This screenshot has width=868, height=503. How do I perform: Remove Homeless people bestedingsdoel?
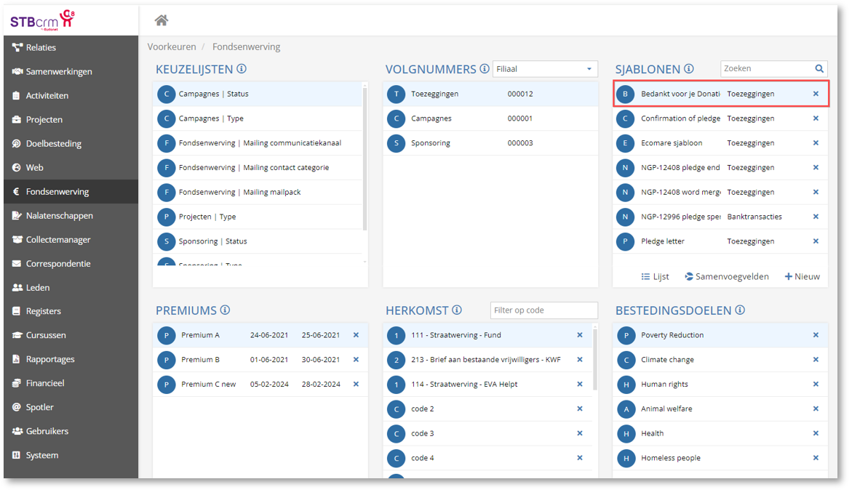point(816,458)
